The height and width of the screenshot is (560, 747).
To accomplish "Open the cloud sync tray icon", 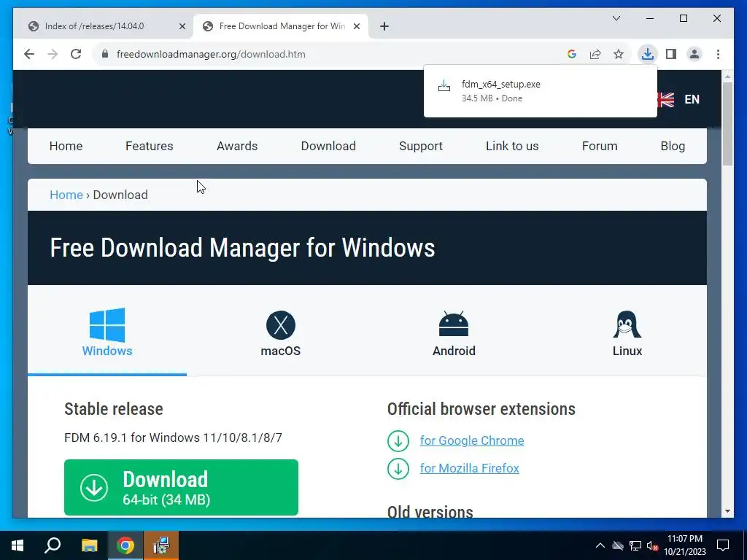I will tap(618, 545).
